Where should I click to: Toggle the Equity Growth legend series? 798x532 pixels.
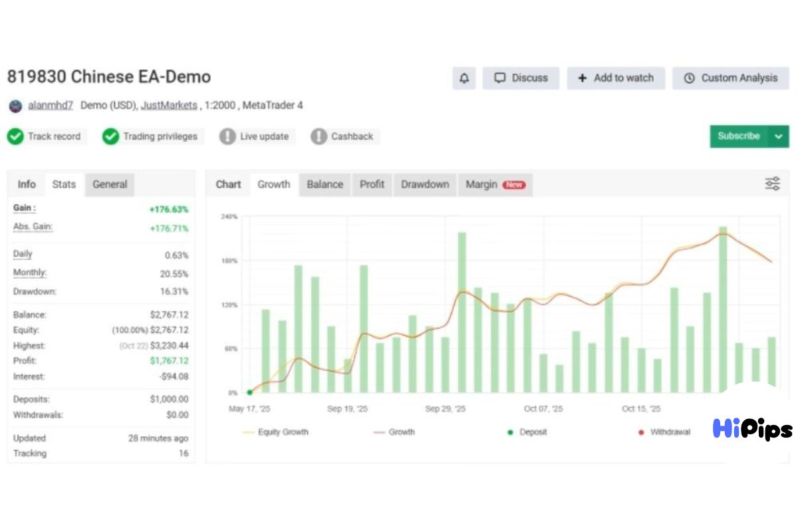(276, 432)
